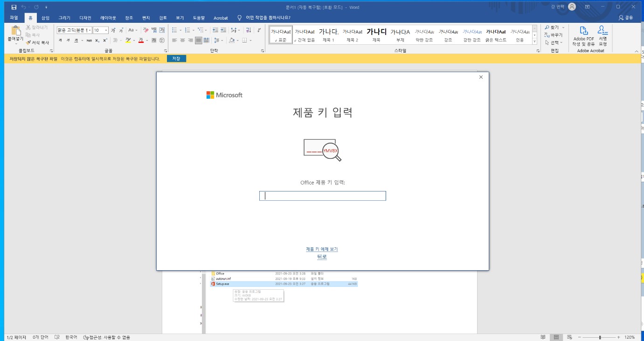Click the Copy (복사) command
644x341 pixels.
tap(33, 35)
